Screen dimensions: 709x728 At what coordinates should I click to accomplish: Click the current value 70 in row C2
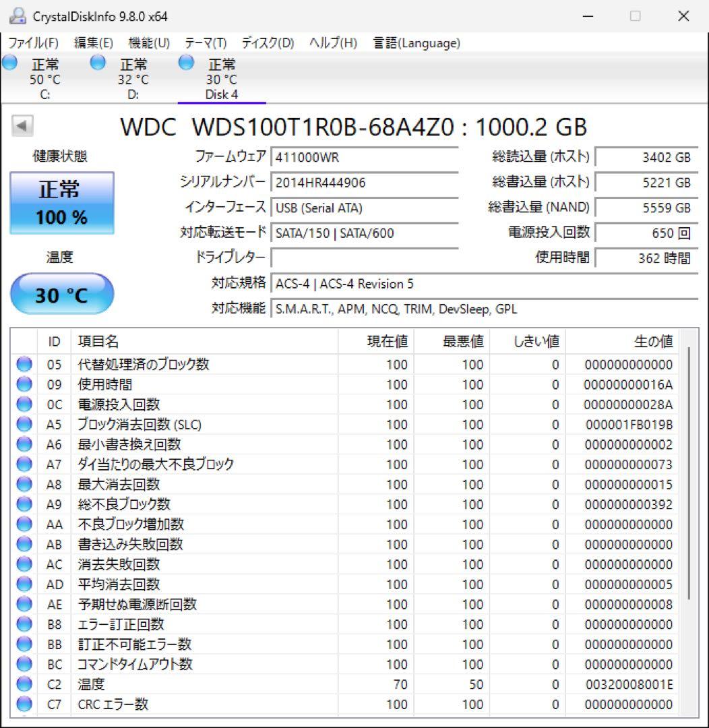click(400, 684)
